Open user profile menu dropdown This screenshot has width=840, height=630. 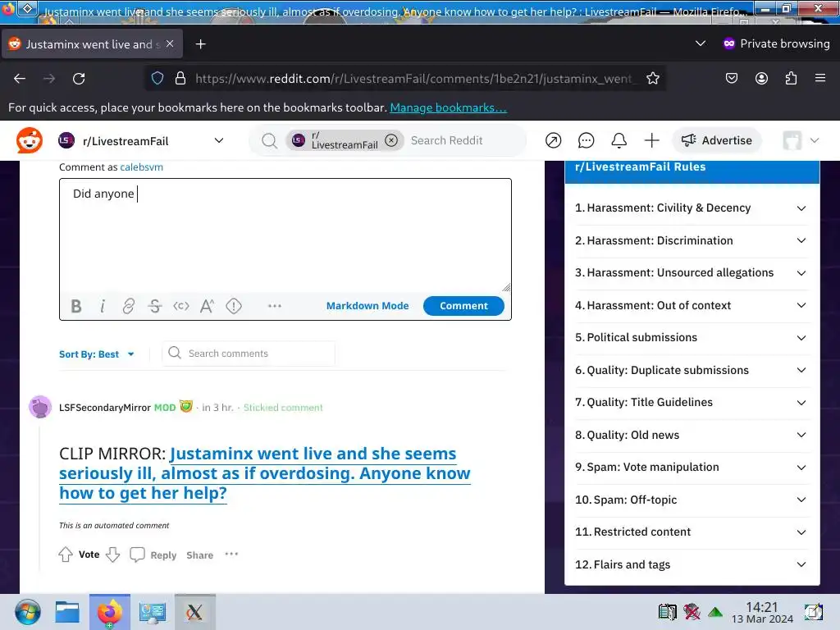(x=801, y=140)
